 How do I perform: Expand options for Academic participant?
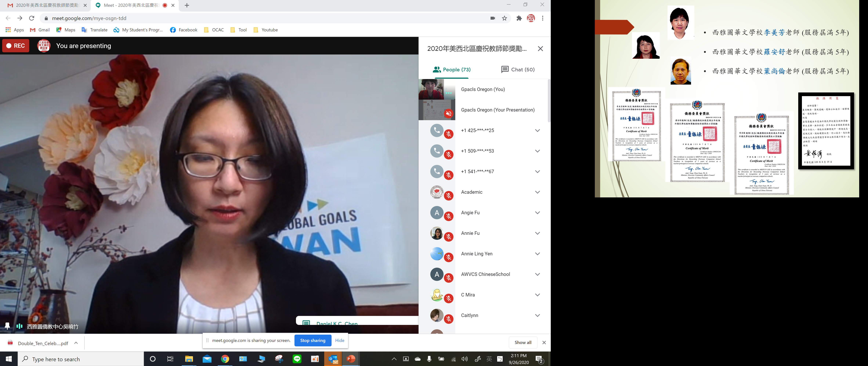pos(537,192)
